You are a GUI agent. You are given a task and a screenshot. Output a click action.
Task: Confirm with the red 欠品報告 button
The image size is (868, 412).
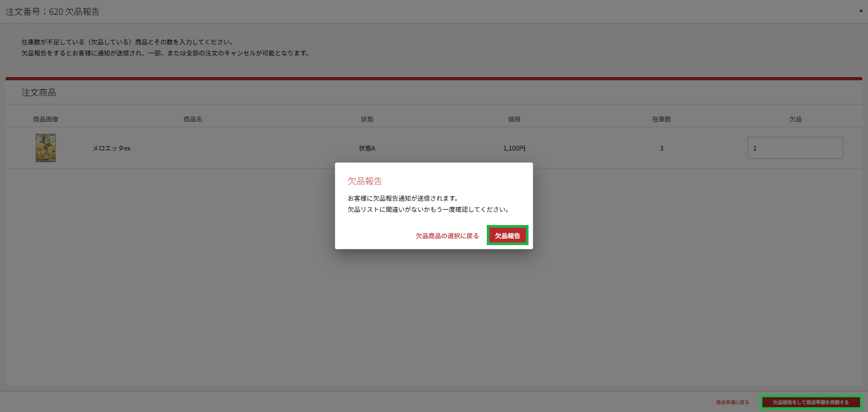tap(507, 236)
